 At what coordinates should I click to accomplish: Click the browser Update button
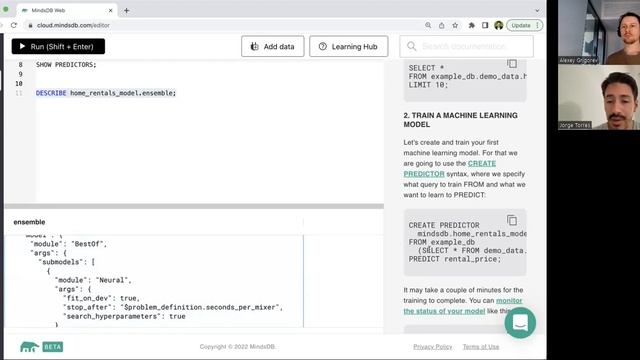pos(524,25)
